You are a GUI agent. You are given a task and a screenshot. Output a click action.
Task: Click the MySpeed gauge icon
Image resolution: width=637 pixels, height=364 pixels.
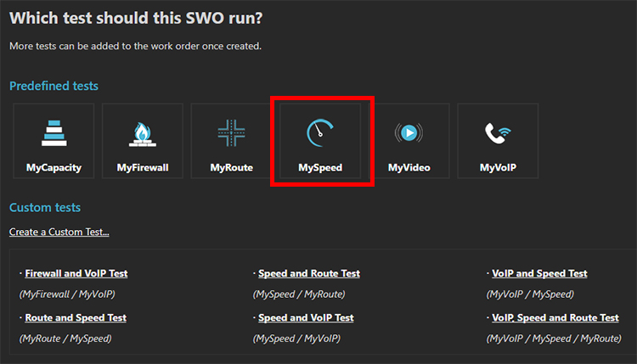[x=320, y=132]
